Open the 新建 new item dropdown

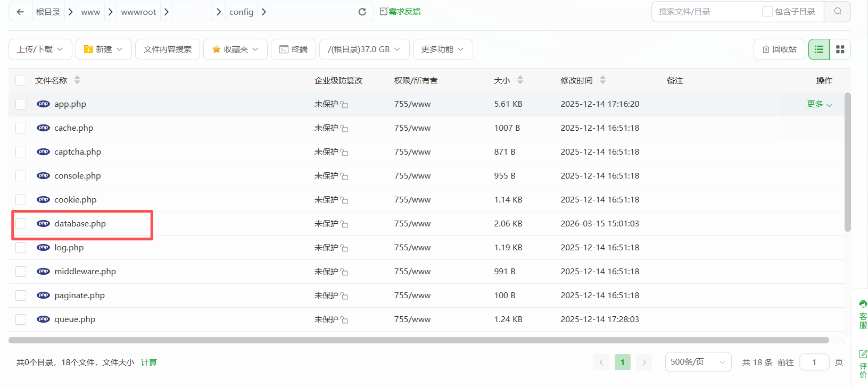pyautogui.click(x=104, y=49)
